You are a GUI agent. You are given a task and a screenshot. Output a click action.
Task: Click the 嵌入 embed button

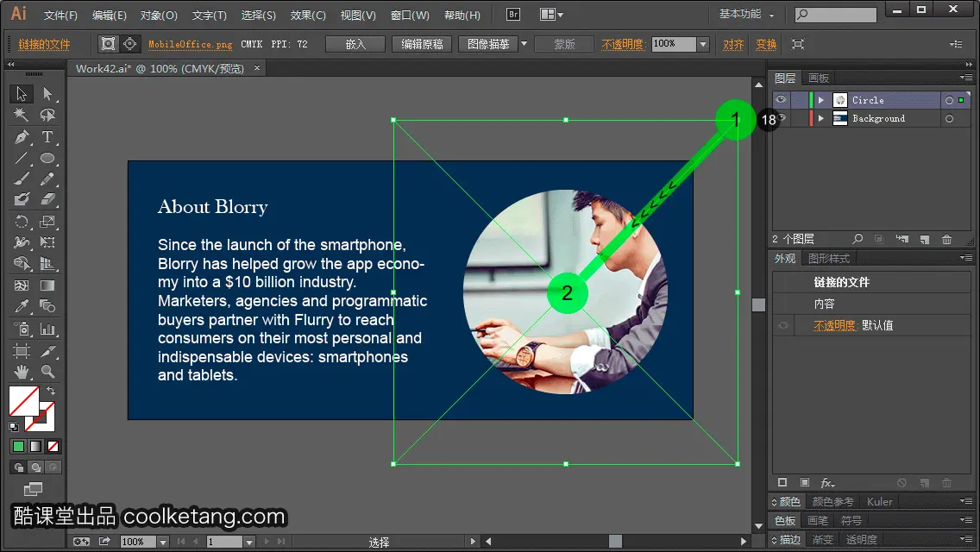[355, 44]
